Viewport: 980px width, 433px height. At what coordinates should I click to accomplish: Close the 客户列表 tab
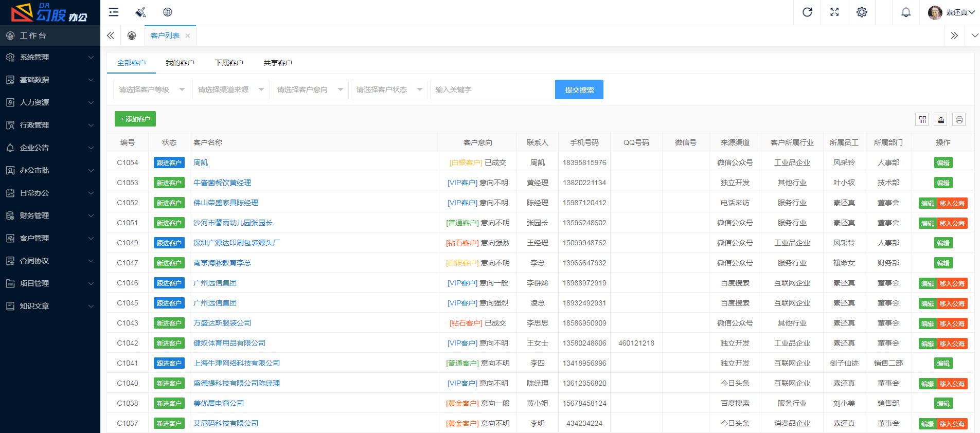188,36
